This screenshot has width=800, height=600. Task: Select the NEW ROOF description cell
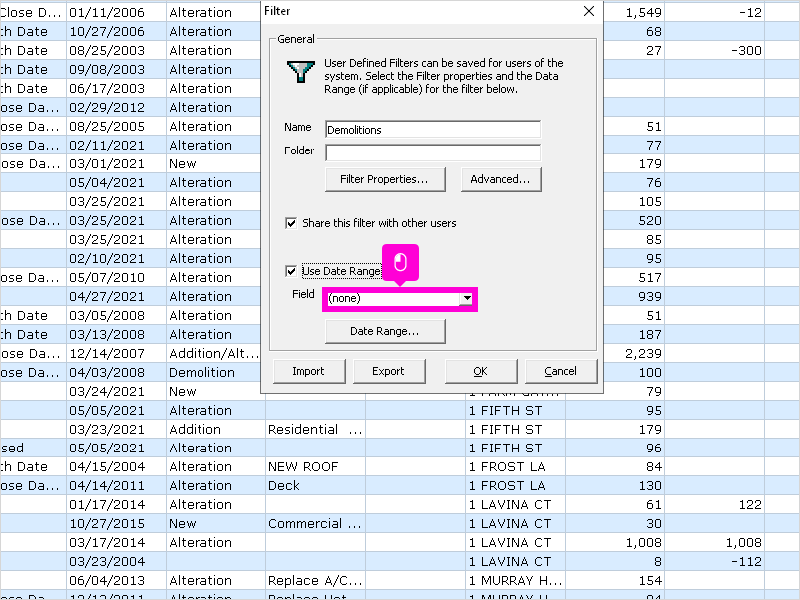(x=315, y=466)
